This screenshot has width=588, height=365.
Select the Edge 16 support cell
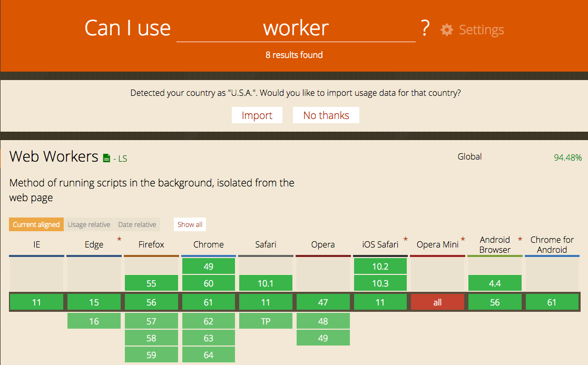tap(94, 321)
